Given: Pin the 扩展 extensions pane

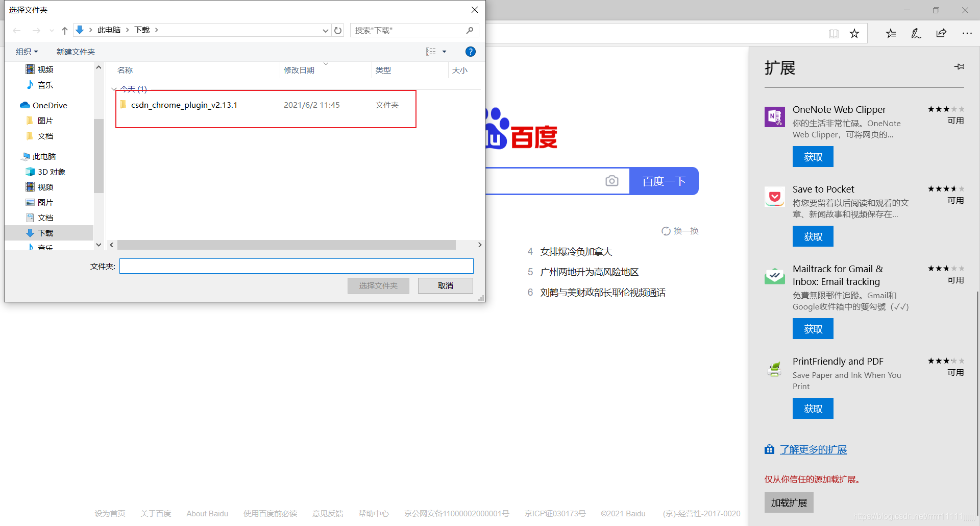Looking at the screenshot, I should 960,67.
